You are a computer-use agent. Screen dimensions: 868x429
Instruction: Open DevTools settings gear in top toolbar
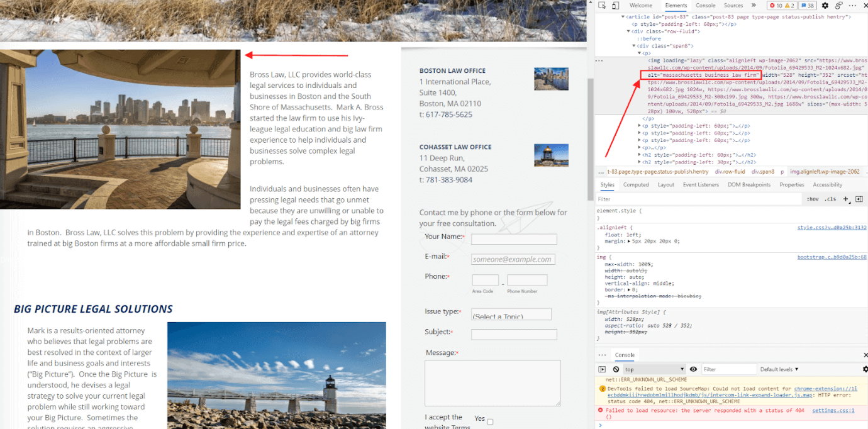pos(825,6)
